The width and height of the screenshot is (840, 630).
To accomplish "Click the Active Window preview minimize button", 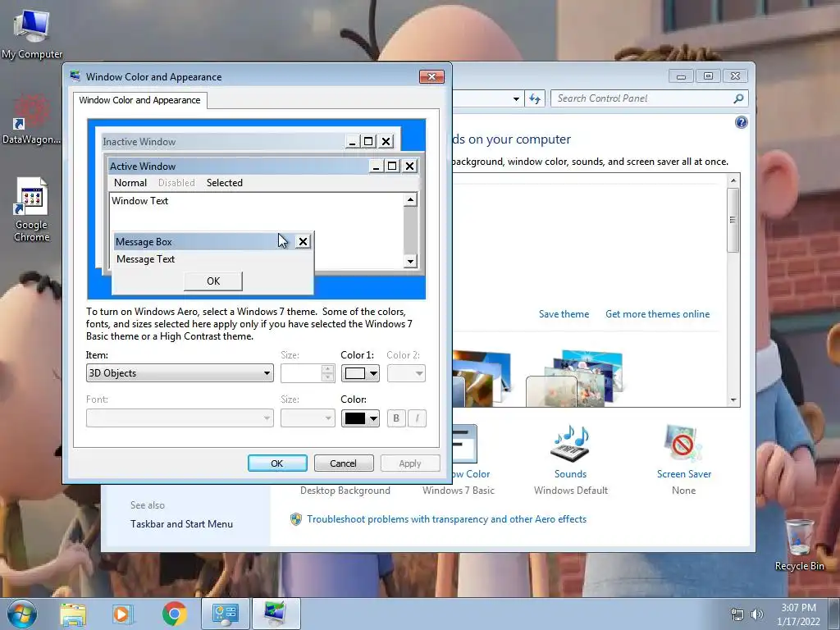I will point(376,166).
